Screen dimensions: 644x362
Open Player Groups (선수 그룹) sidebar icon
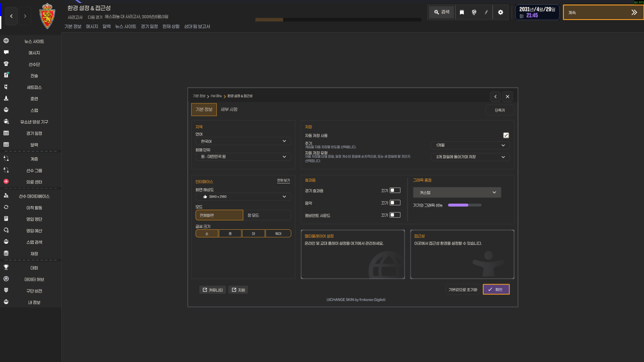(6, 170)
